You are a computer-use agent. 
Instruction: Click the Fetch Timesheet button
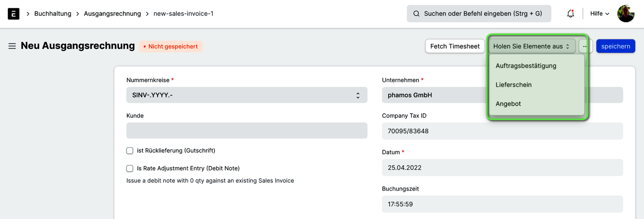(x=455, y=46)
